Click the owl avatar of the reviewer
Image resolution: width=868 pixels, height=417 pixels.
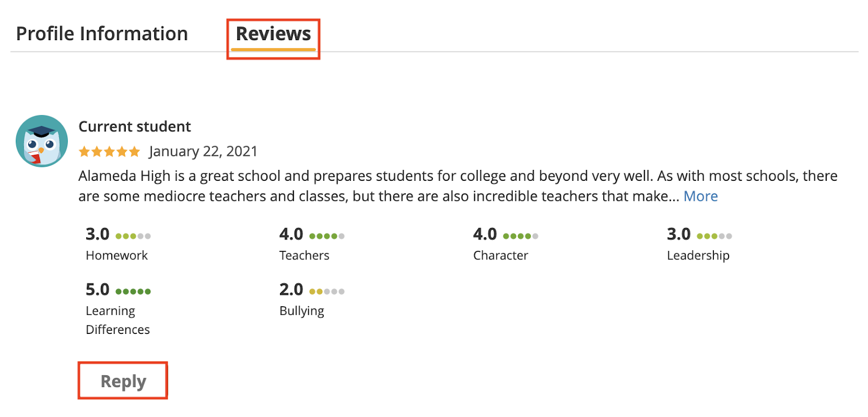pos(42,141)
